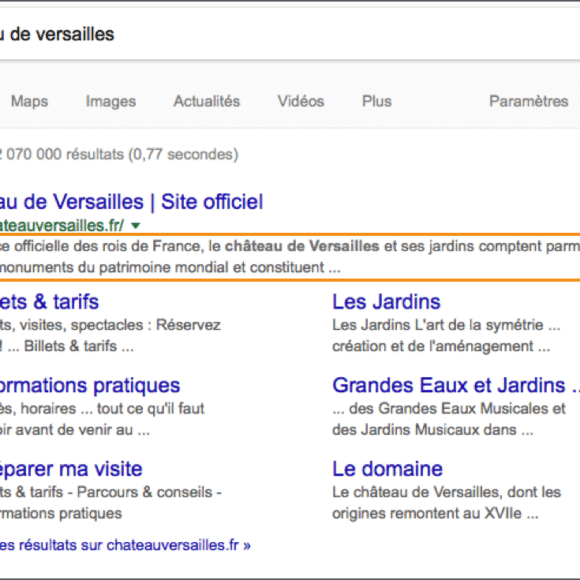Image resolution: width=580 pixels, height=580 pixels.
Task: Open the 'Les Jardins' sitelink
Action: pos(386,301)
